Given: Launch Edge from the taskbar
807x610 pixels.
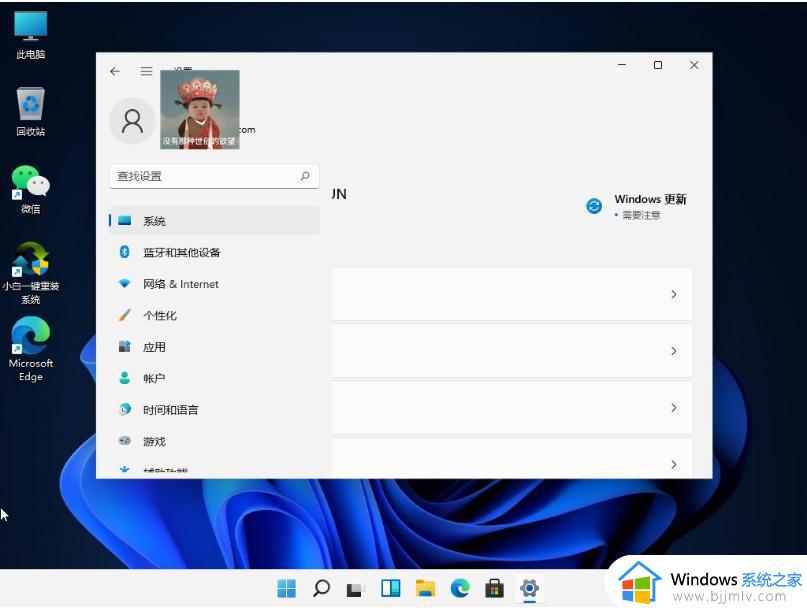Looking at the screenshot, I should tap(460, 588).
